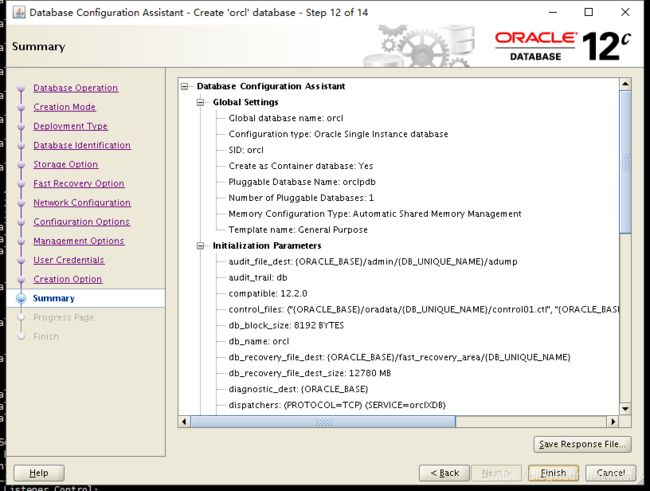This screenshot has height=491, width=650.
Task: Select the 'control_files' parameter row
Action: point(424,310)
